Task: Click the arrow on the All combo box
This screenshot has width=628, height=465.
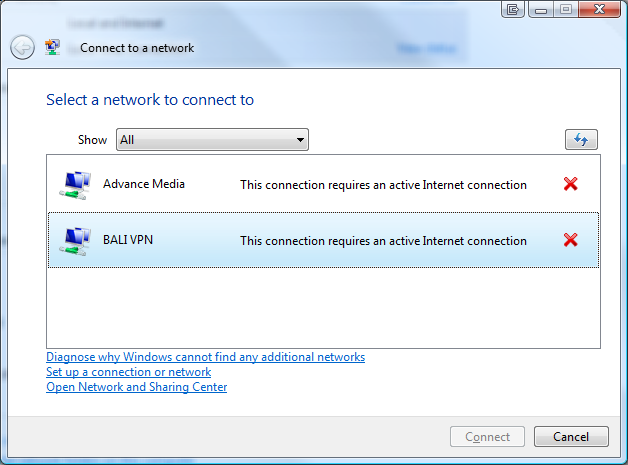Action: point(300,140)
